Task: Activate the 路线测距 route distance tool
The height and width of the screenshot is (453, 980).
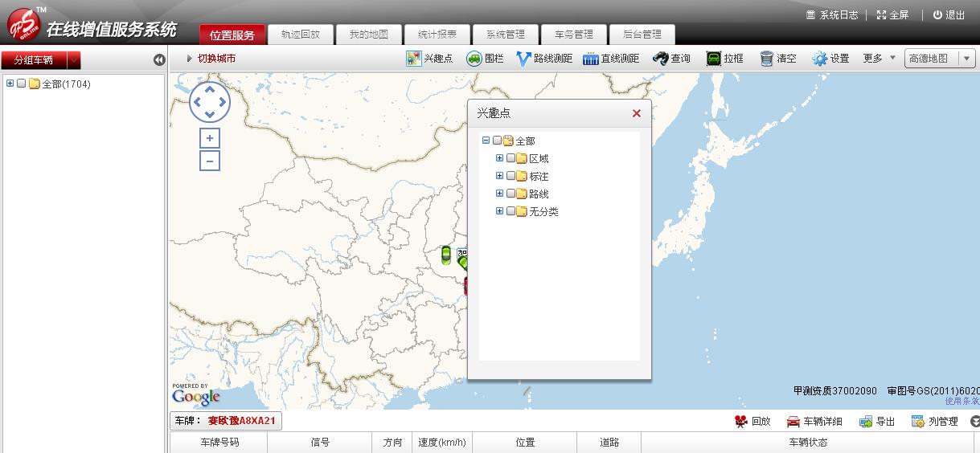Action: click(524, 59)
